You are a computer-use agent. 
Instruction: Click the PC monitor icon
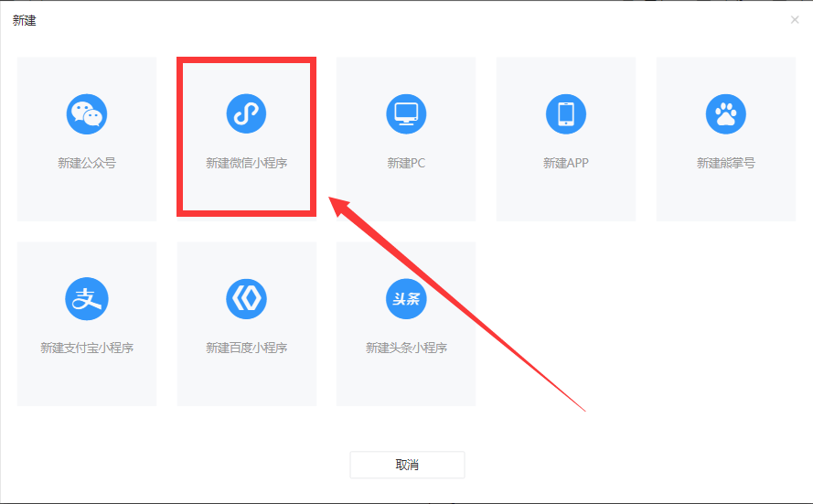[x=406, y=113]
